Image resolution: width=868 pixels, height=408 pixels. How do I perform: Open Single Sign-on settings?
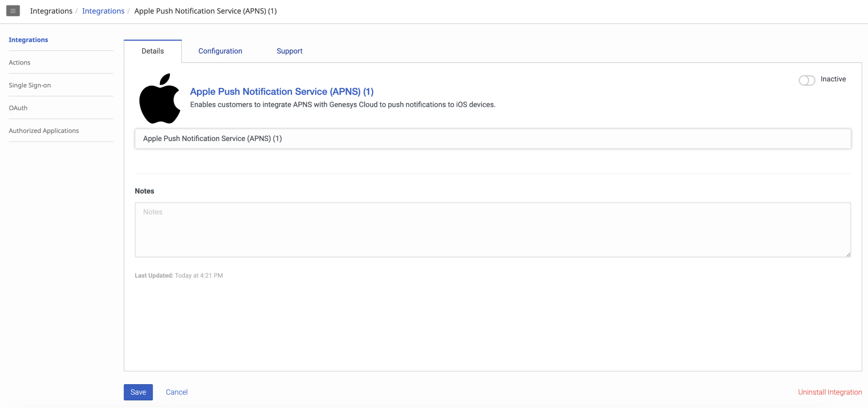tap(30, 85)
